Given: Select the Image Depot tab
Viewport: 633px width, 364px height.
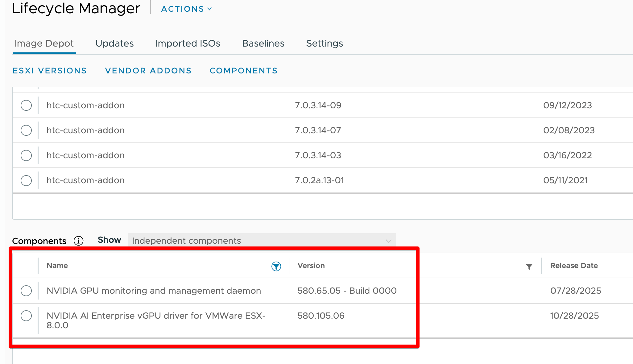Looking at the screenshot, I should [x=44, y=43].
